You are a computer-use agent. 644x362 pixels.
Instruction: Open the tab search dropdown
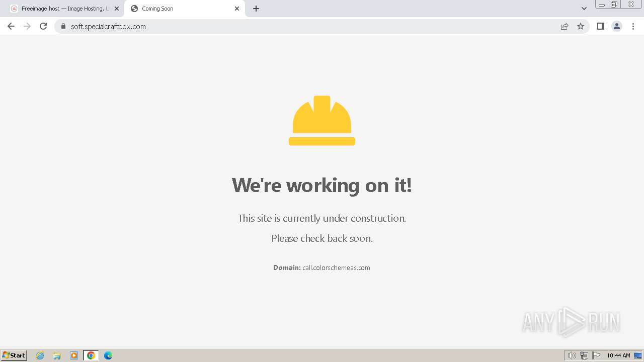584,9
